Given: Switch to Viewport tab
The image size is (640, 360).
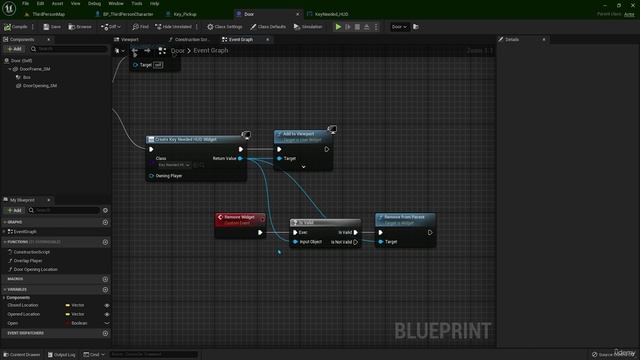Looking at the screenshot, I should pyautogui.click(x=127, y=40).
